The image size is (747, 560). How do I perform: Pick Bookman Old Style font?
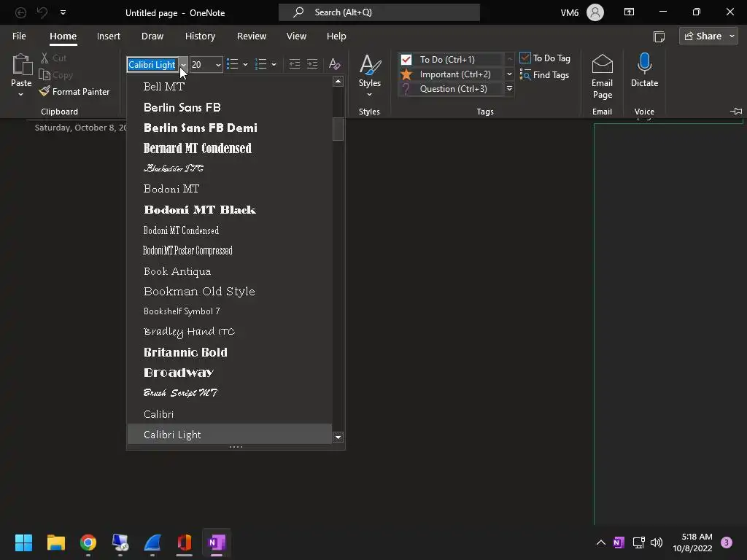coord(229,292)
